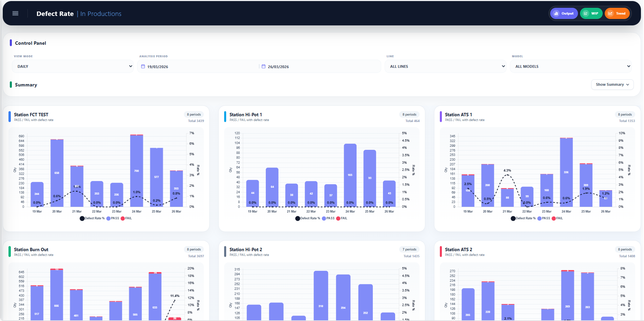
Task: Click the 7 periods badge on Station Hi-Pot 2
Action: click(x=409, y=249)
